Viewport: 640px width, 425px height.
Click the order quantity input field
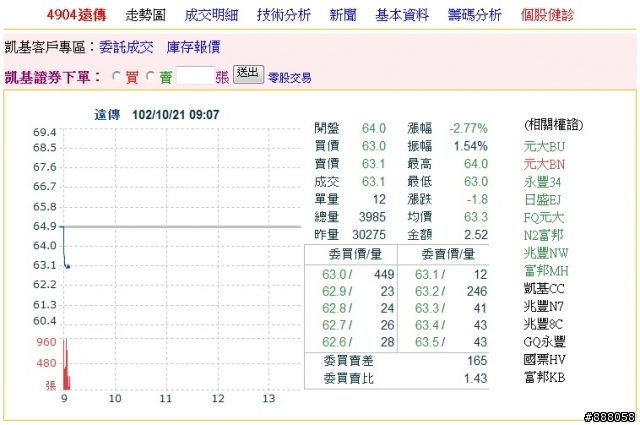tap(196, 76)
